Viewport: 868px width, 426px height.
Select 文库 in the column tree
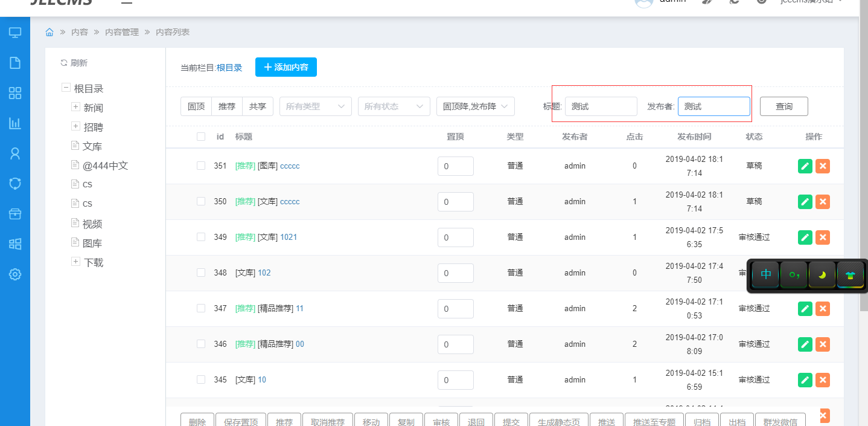click(92, 146)
